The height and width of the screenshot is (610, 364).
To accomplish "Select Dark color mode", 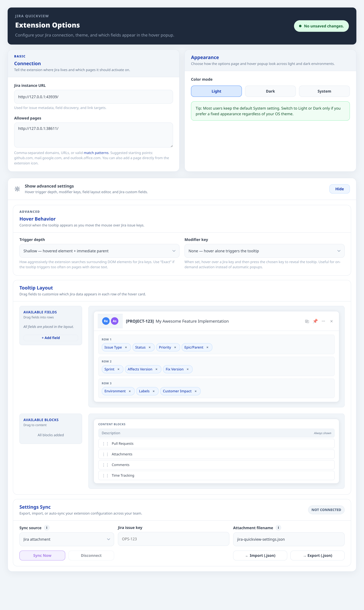I will click(270, 91).
